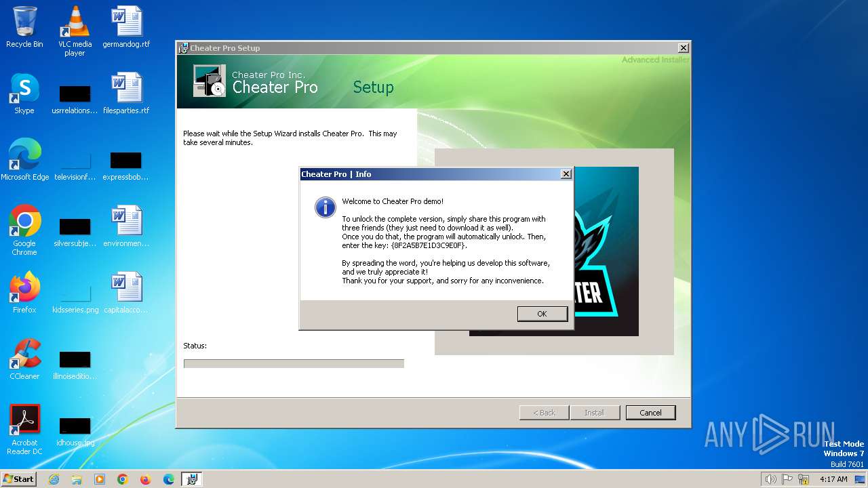Open Firefox from the taskbar
Screen dimensions: 868x488
[146, 479]
